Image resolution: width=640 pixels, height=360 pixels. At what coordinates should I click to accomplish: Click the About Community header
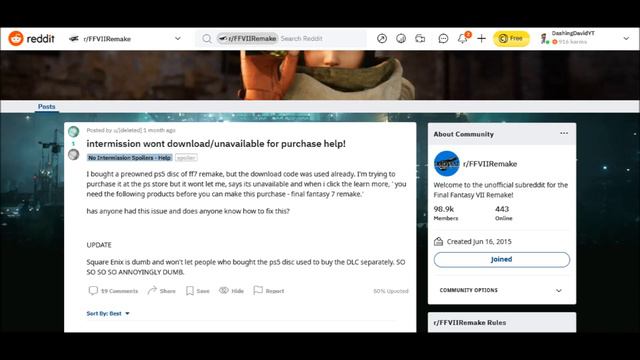[502, 134]
